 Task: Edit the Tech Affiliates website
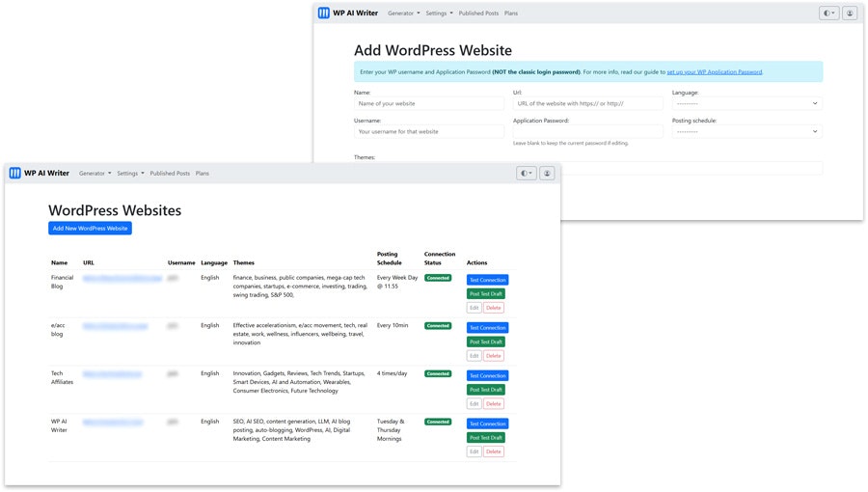[474, 404]
